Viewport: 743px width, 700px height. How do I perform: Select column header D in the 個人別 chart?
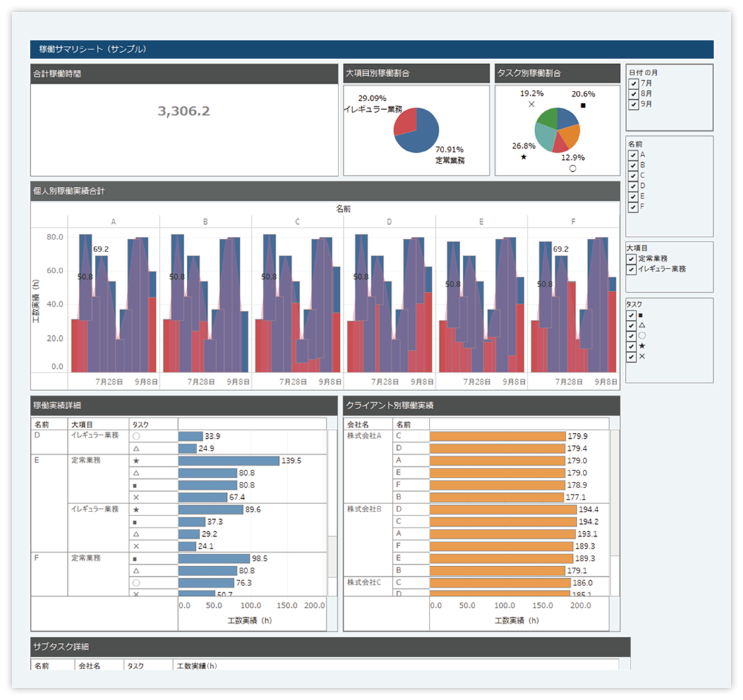(x=389, y=222)
